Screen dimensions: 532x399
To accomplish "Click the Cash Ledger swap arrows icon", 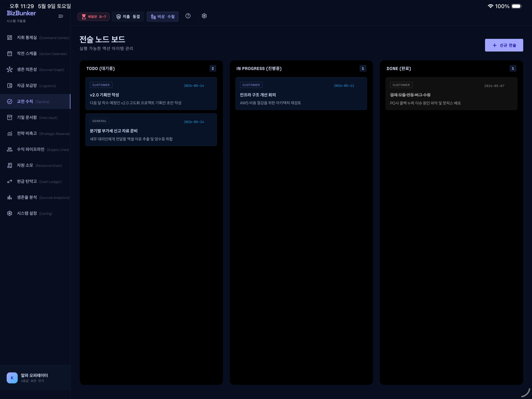I will click(10, 181).
